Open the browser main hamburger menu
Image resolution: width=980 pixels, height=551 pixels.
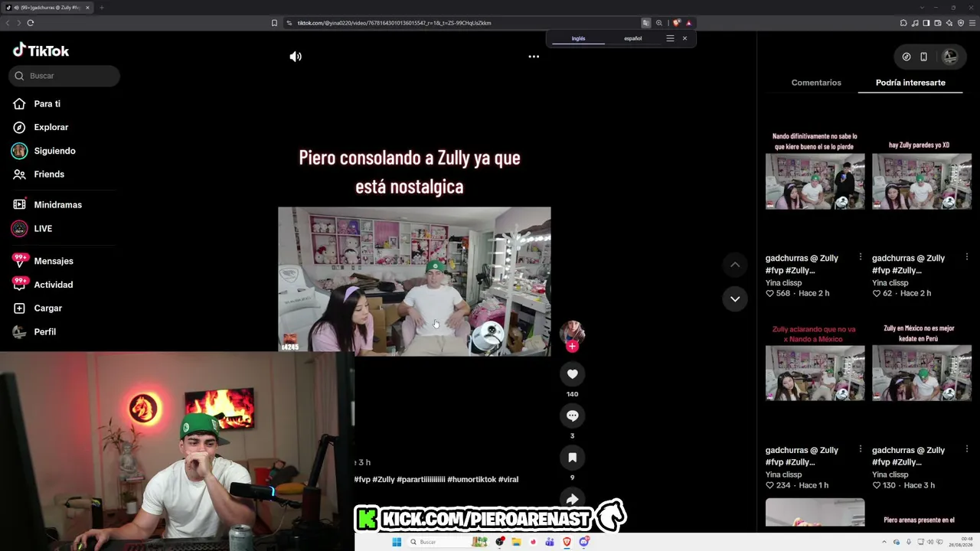(x=972, y=23)
